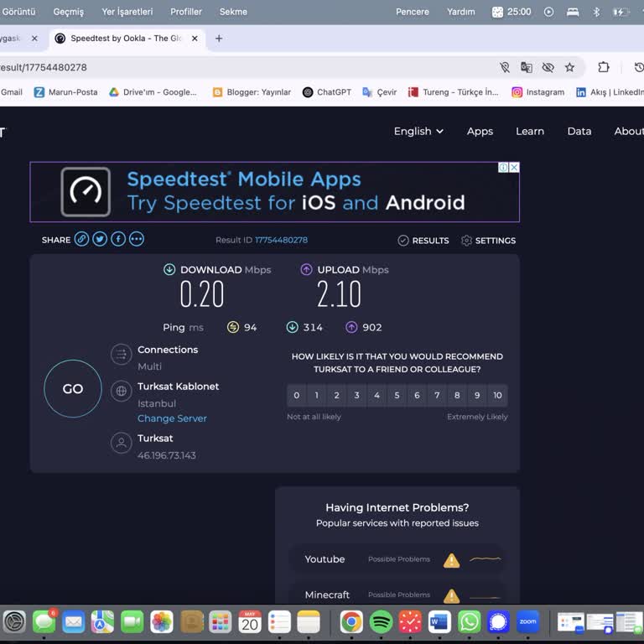The width and height of the screenshot is (644, 644).
Task: Open the Apps nav item
Action: coord(480,132)
